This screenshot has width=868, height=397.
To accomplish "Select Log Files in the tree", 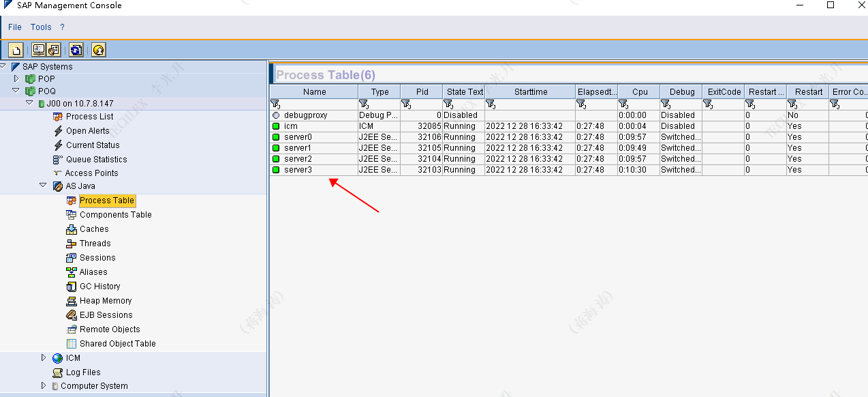I will tap(83, 372).
